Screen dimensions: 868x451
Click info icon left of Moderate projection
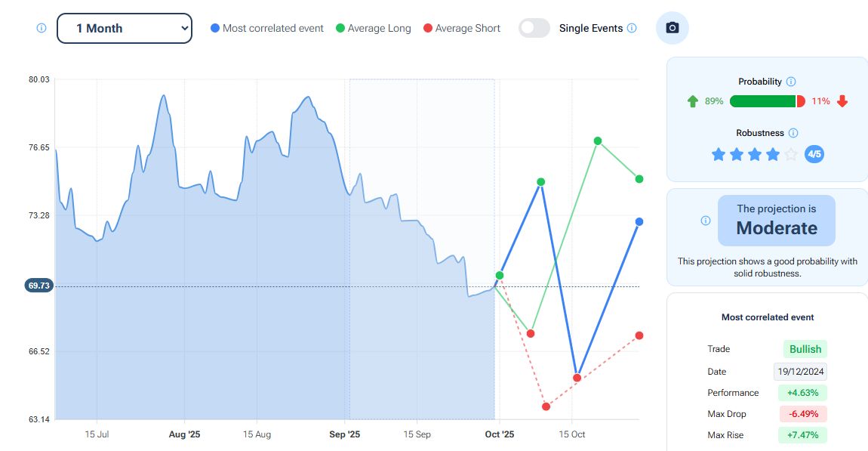pyautogui.click(x=706, y=221)
